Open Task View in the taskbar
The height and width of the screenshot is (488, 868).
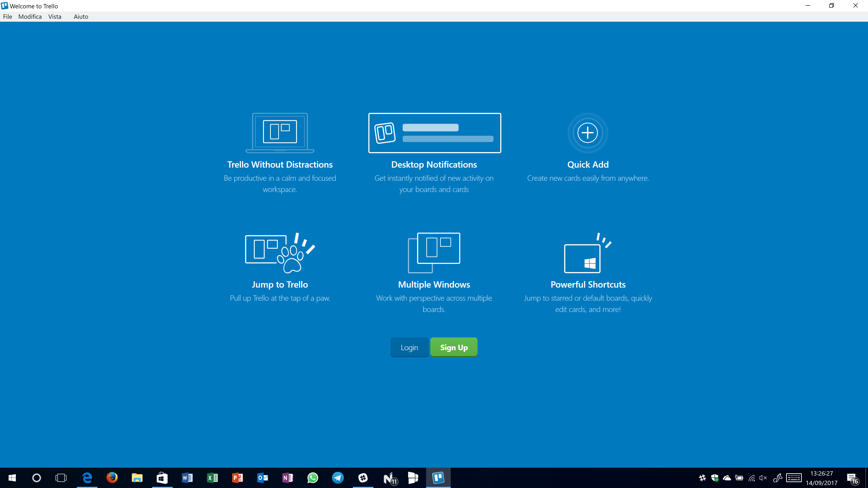[x=61, y=478]
